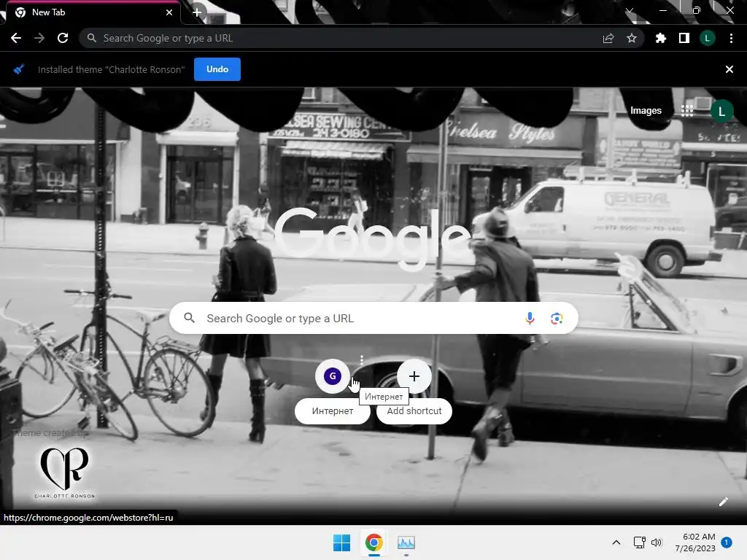Select the New Tab tab
The height and width of the screenshot is (560, 747).
[x=90, y=12]
